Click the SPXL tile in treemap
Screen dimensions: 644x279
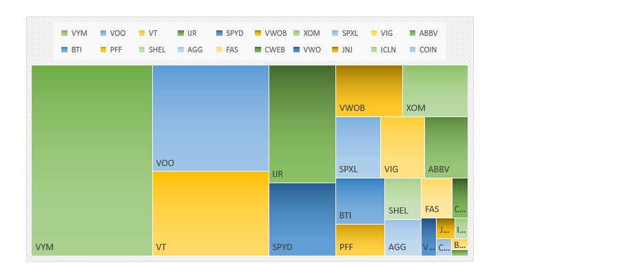[357, 147]
